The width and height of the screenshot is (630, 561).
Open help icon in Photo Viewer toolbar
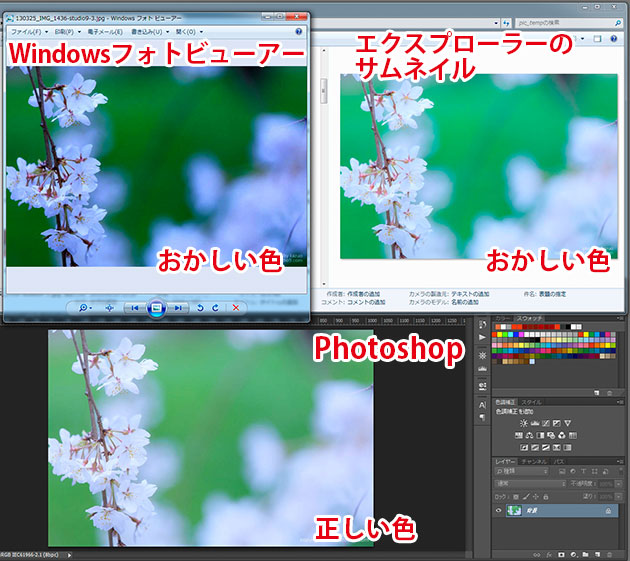point(299,31)
